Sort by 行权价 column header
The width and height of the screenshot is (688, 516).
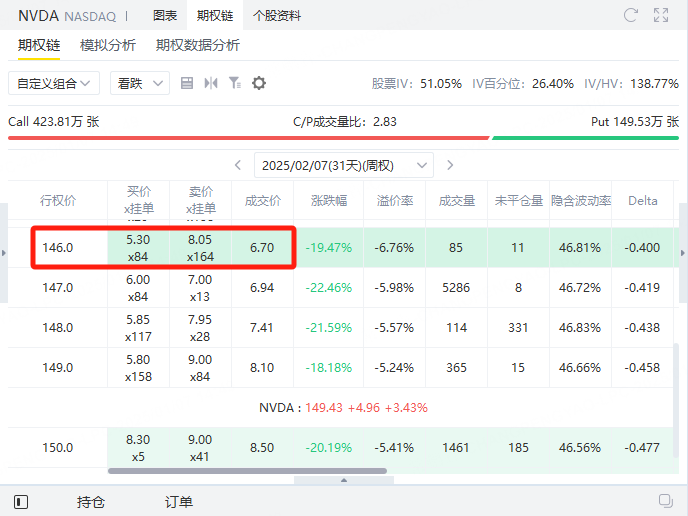click(x=58, y=201)
